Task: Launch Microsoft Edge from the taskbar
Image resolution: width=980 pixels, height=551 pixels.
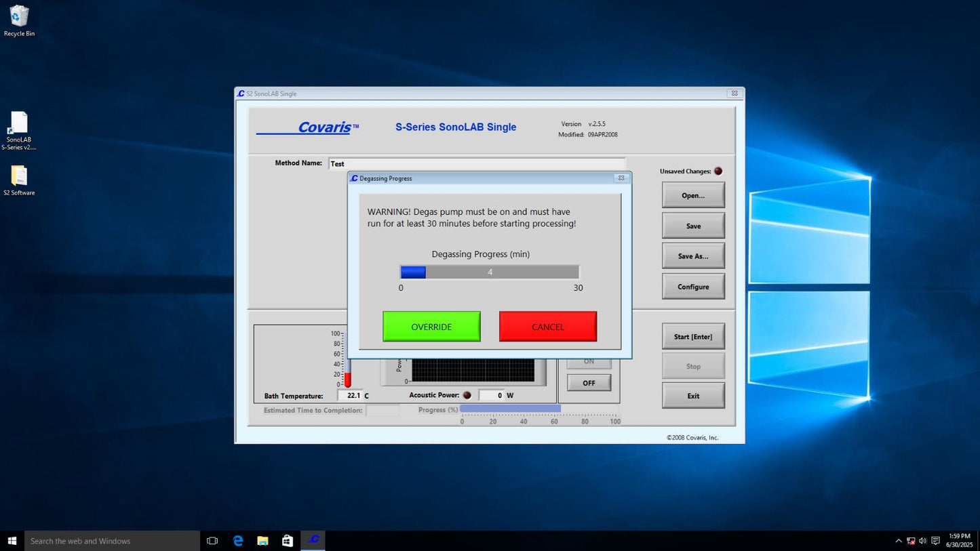Action: [238, 540]
